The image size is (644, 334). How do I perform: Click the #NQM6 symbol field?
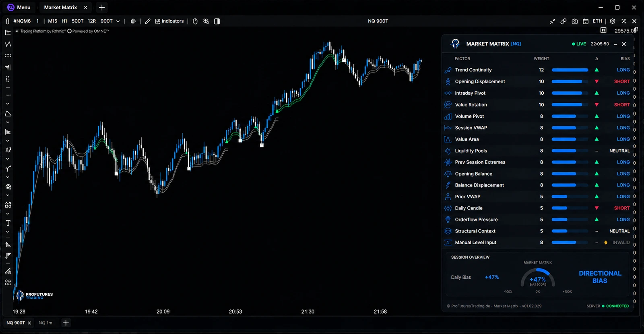pos(22,21)
